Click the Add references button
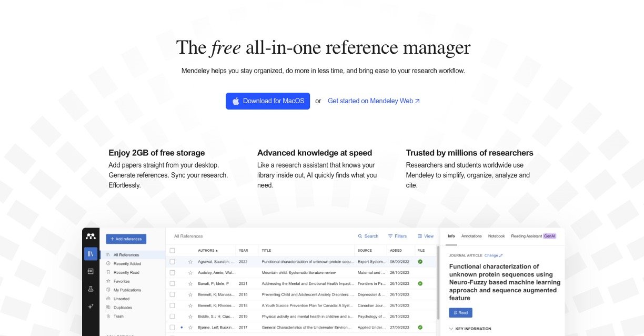This screenshot has height=336, width=644. [126, 239]
